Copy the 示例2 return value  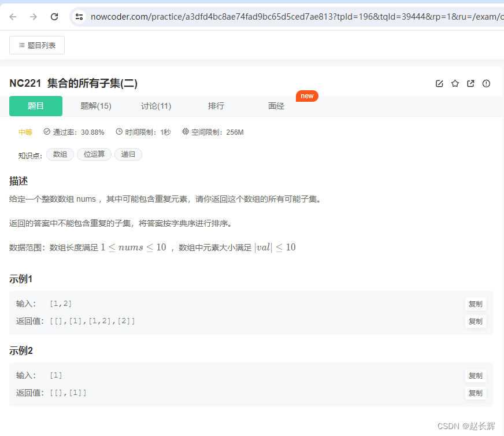tap(475, 393)
